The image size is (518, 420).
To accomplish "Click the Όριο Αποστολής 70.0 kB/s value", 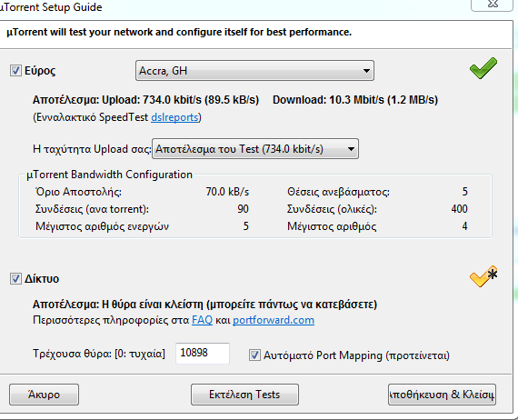I will pos(227,192).
